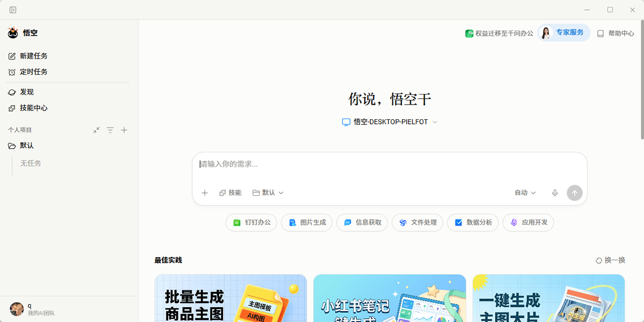Click the plus attachment icon in input box
644x322 pixels.
204,193
